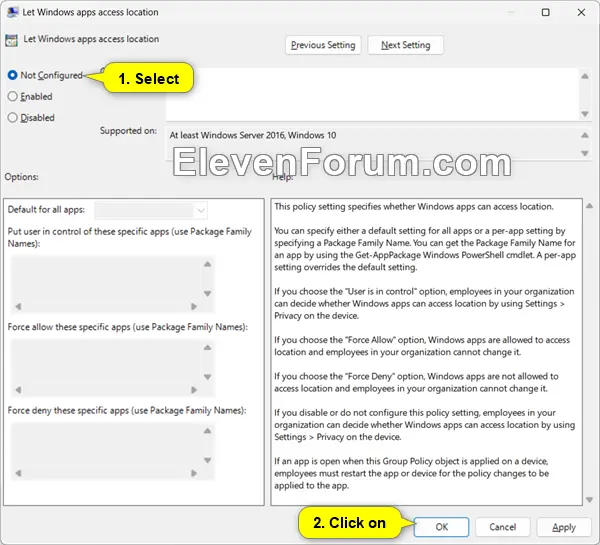Click up arrow in Force deny list
Viewport: 600px width, 545px height.
(207, 431)
